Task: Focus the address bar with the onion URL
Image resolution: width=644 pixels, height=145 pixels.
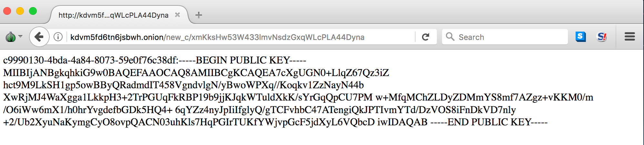Action: coord(226,37)
